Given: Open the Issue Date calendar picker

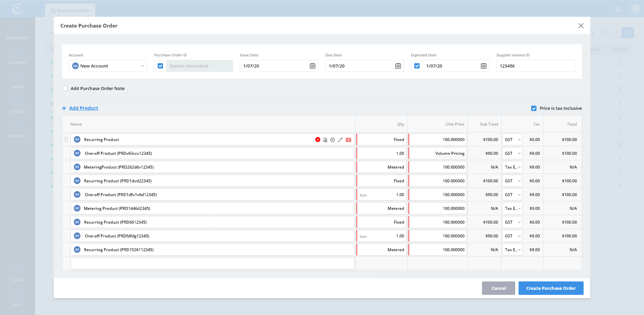Looking at the screenshot, I should tap(312, 66).
